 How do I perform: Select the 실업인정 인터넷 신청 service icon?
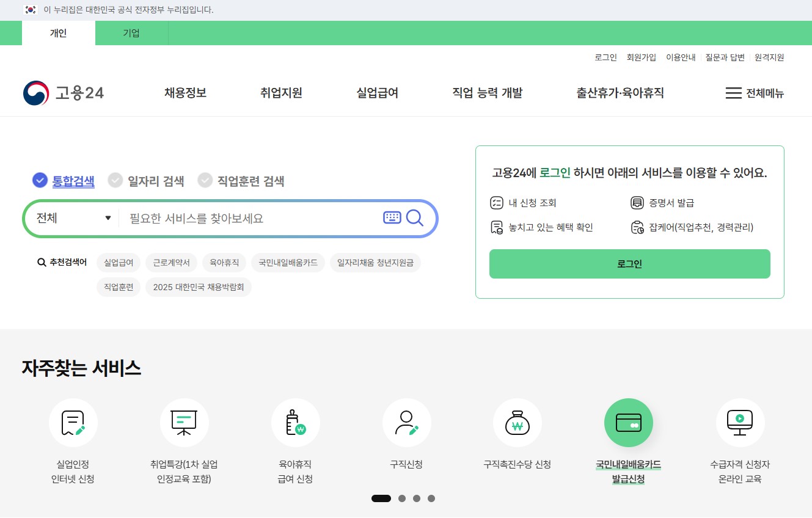click(73, 422)
